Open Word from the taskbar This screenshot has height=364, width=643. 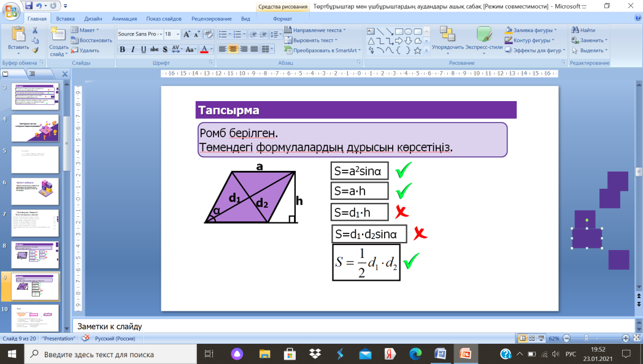440,354
